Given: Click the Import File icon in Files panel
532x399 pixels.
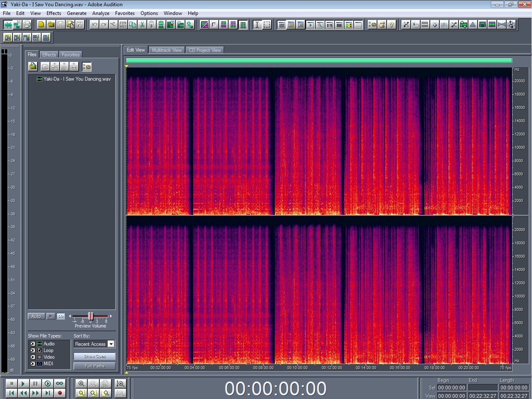Looking at the screenshot, I should tap(33, 66).
